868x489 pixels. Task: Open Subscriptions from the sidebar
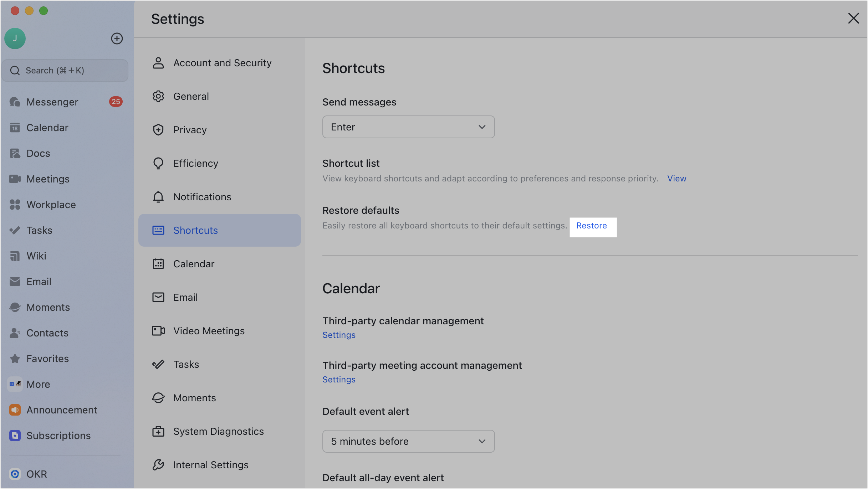click(58, 435)
